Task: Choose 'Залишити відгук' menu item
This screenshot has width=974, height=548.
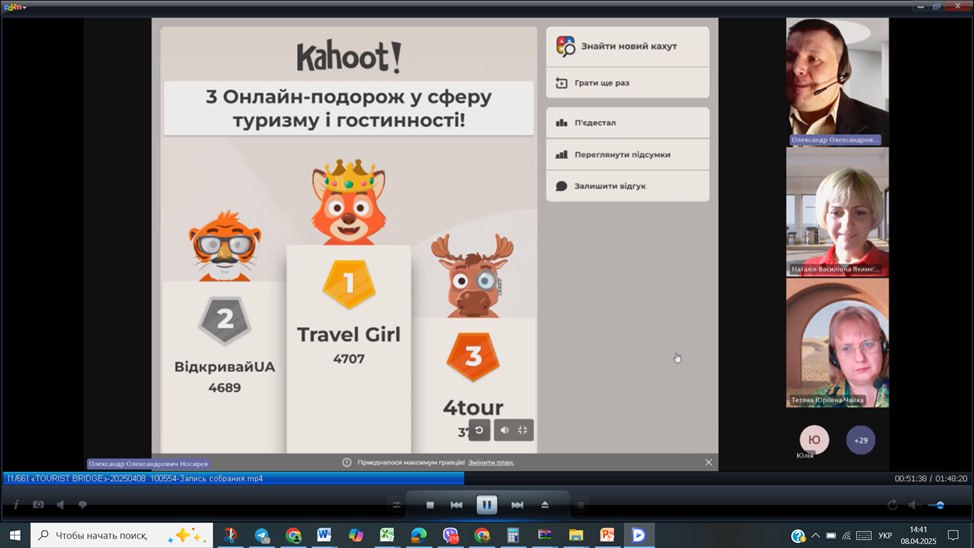Action: [627, 186]
